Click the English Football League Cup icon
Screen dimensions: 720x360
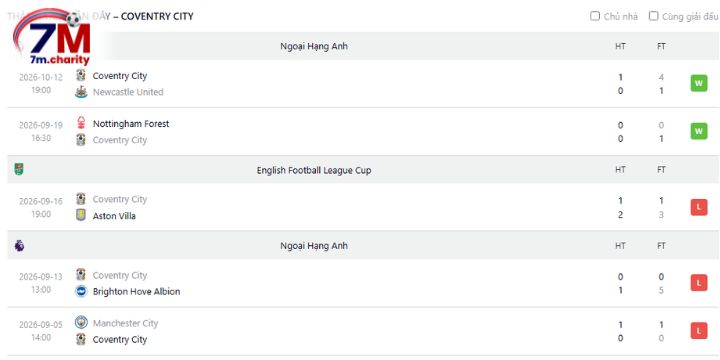click(x=19, y=169)
